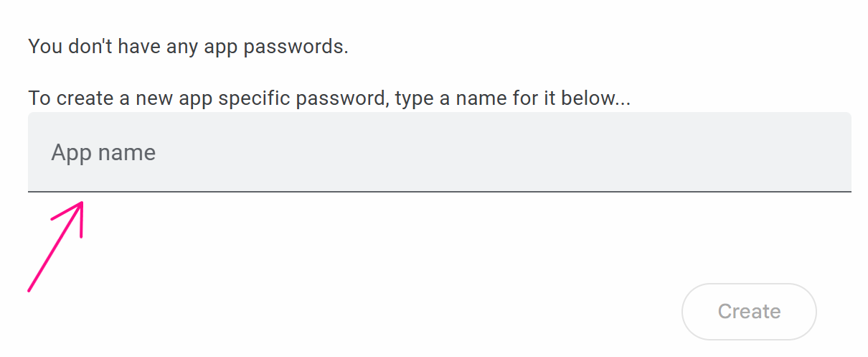The image size is (868, 357).
Task: Click the right end of the App name field
Action: click(832, 152)
